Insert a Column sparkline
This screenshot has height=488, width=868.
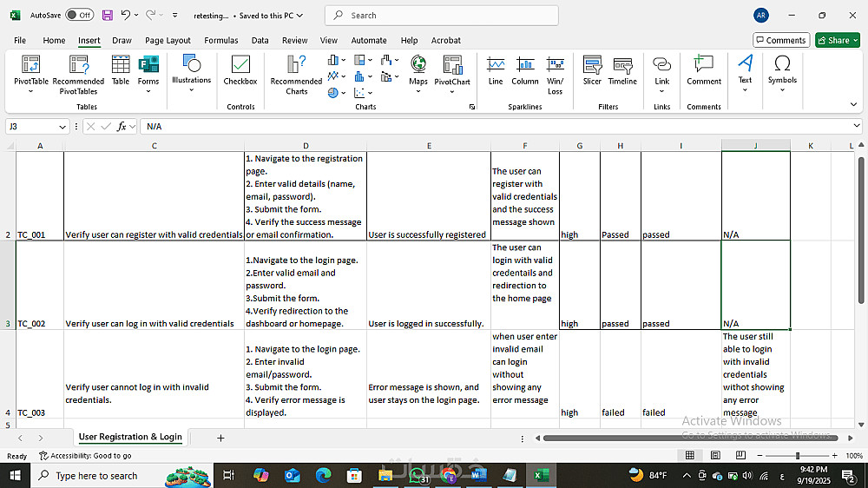pos(525,70)
